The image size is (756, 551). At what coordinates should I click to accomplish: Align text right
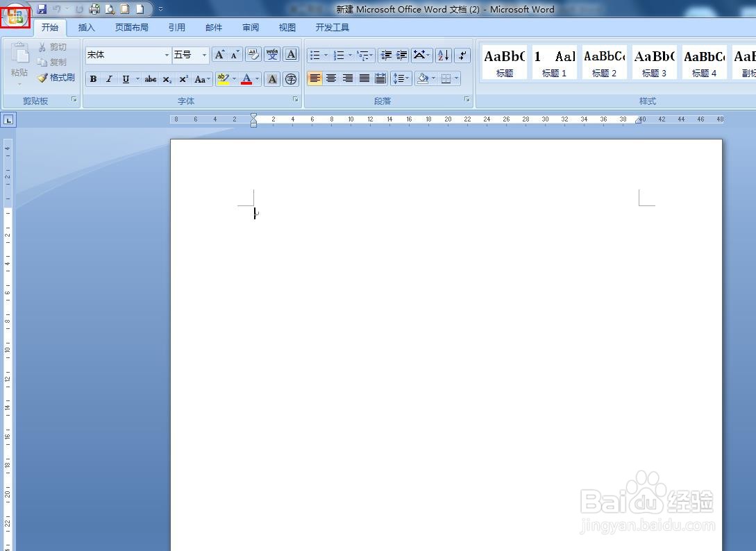(348, 78)
